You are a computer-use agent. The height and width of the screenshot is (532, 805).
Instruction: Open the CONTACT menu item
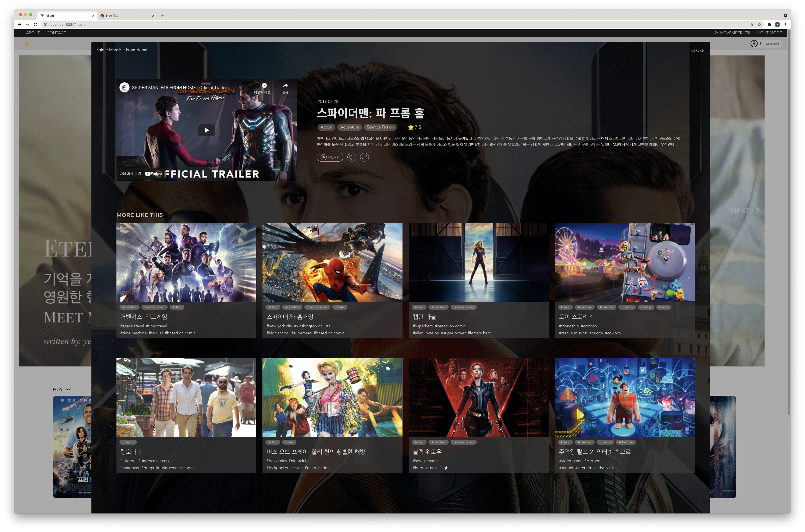click(x=56, y=33)
